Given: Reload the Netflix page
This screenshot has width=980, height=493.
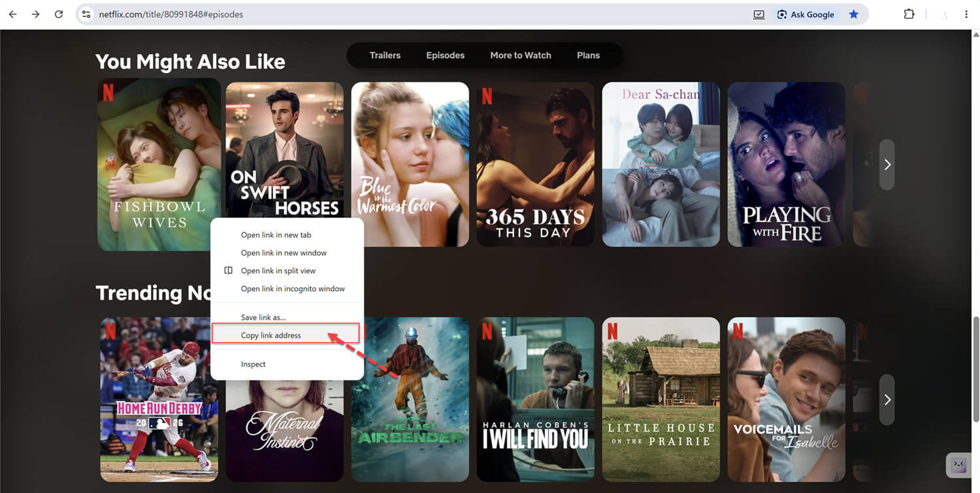Looking at the screenshot, I should pos(59,14).
